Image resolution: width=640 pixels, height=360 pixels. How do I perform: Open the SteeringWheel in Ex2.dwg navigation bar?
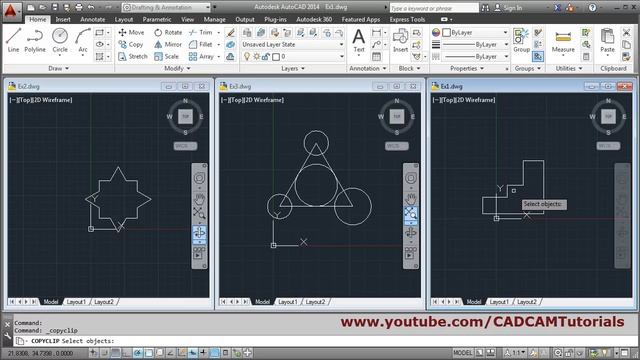coord(200,178)
